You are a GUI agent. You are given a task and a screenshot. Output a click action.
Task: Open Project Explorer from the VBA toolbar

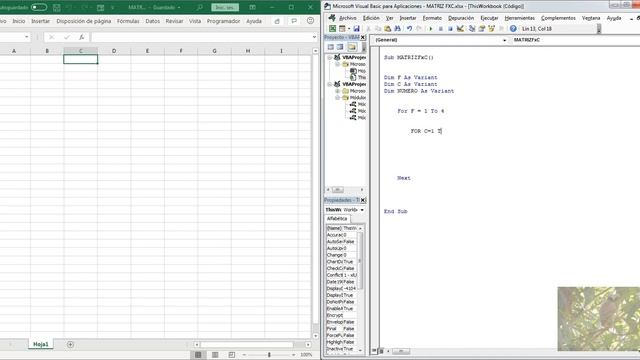(x=472, y=29)
